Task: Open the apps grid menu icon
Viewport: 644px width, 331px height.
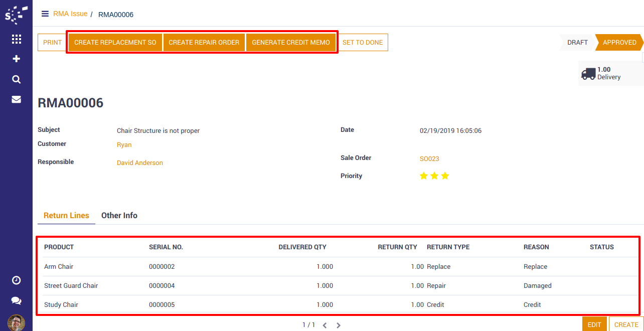Action: pyautogui.click(x=16, y=39)
